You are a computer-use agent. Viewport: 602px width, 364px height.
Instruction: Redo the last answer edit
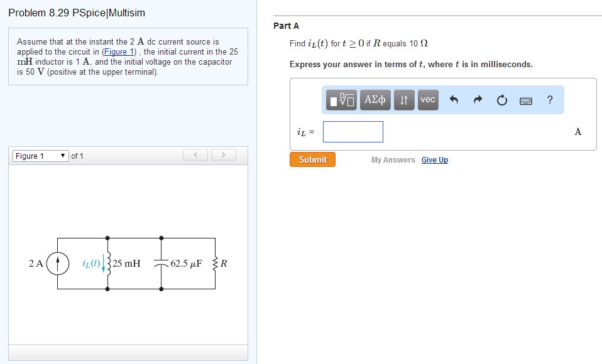pos(478,99)
